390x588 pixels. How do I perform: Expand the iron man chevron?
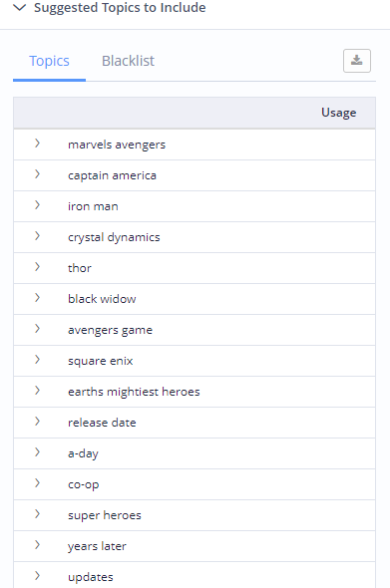point(37,204)
